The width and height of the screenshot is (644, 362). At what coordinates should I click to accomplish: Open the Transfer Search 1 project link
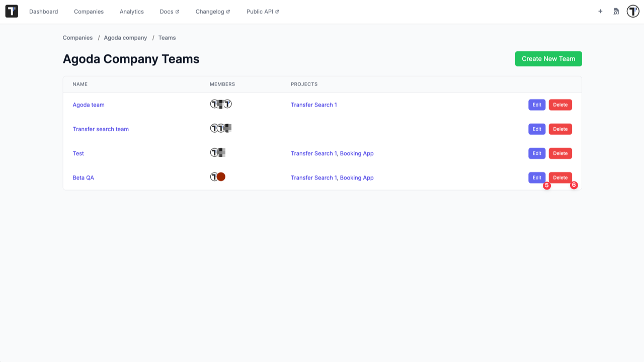pyautogui.click(x=313, y=105)
